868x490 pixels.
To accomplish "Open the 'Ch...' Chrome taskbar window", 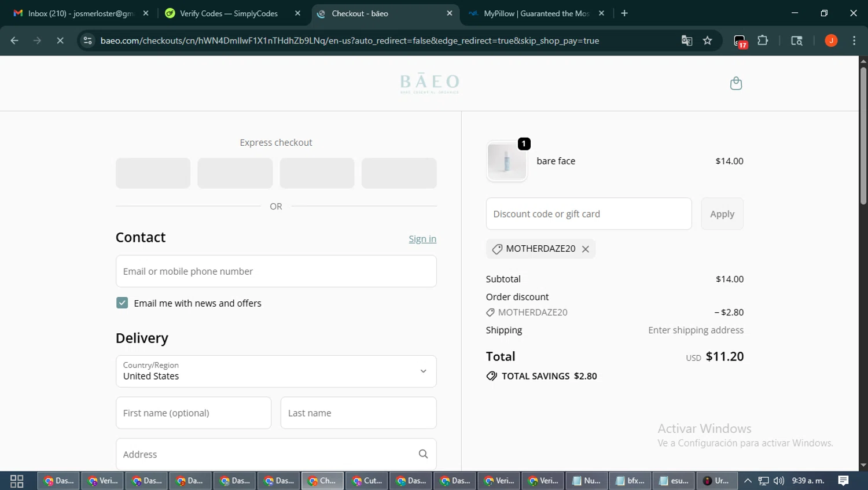I will (323, 481).
